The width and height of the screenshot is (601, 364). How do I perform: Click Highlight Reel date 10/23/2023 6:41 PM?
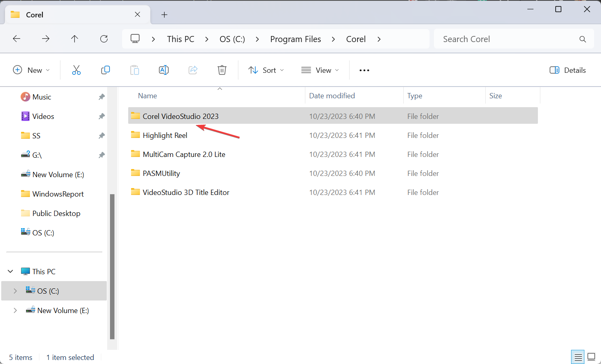point(342,135)
